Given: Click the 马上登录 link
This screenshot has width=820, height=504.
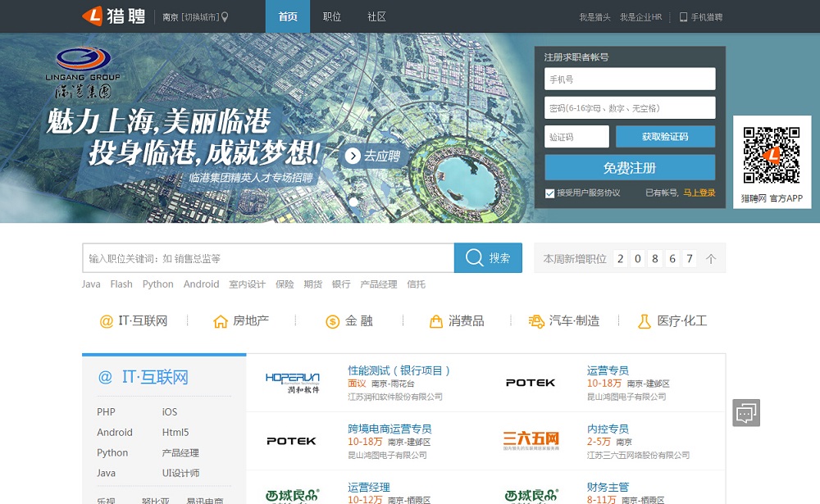Looking at the screenshot, I should click(699, 193).
